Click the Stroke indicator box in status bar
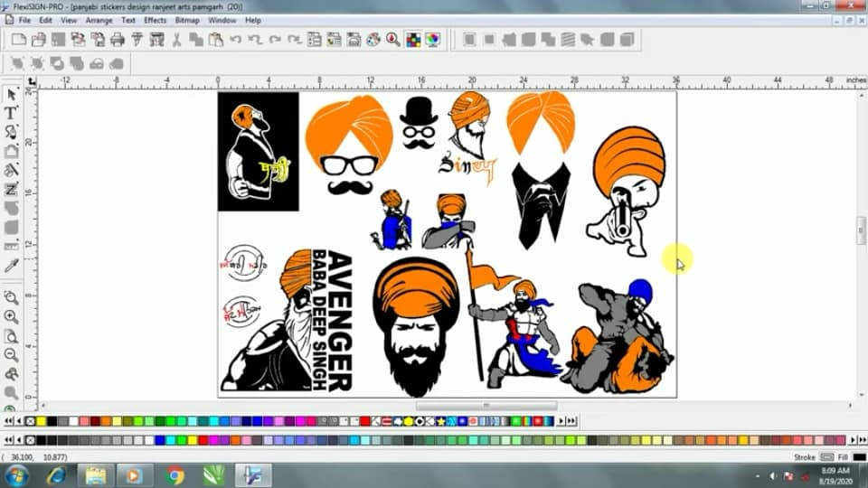This screenshot has height=488, width=868. point(827,457)
